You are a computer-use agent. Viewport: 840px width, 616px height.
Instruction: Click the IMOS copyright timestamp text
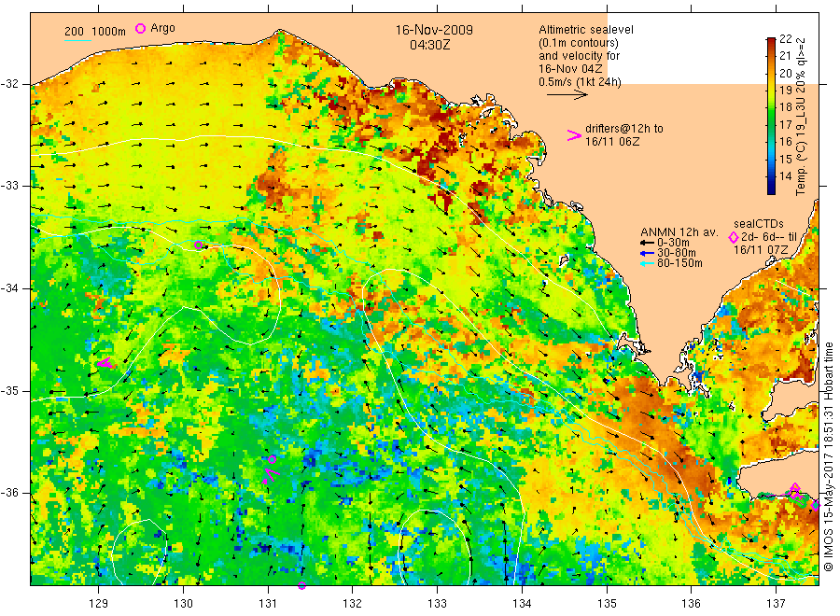coord(828,456)
